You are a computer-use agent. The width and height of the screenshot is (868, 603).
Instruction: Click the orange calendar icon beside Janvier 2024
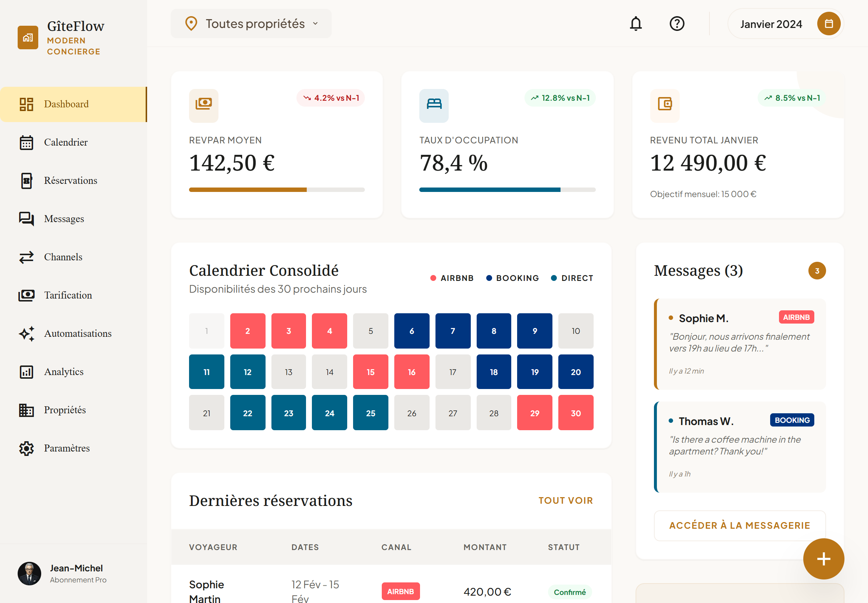pos(828,24)
